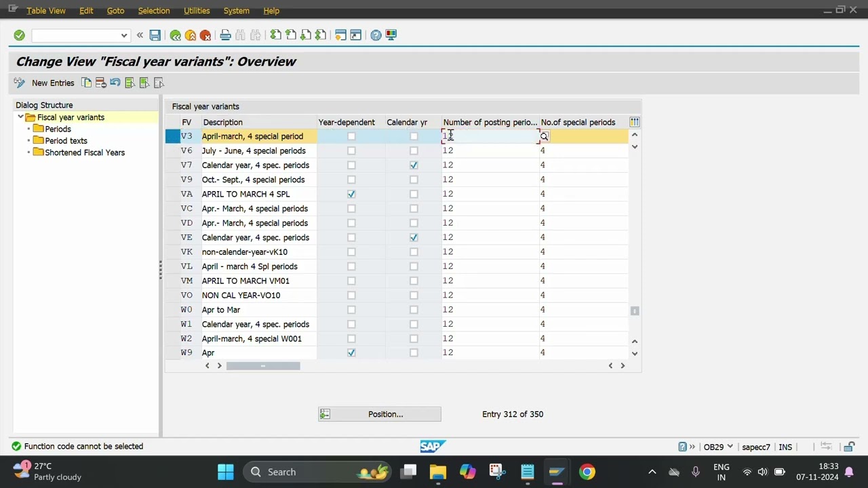Open Google Chrome from the taskbar
The height and width of the screenshot is (488, 868).
point(587,472)
